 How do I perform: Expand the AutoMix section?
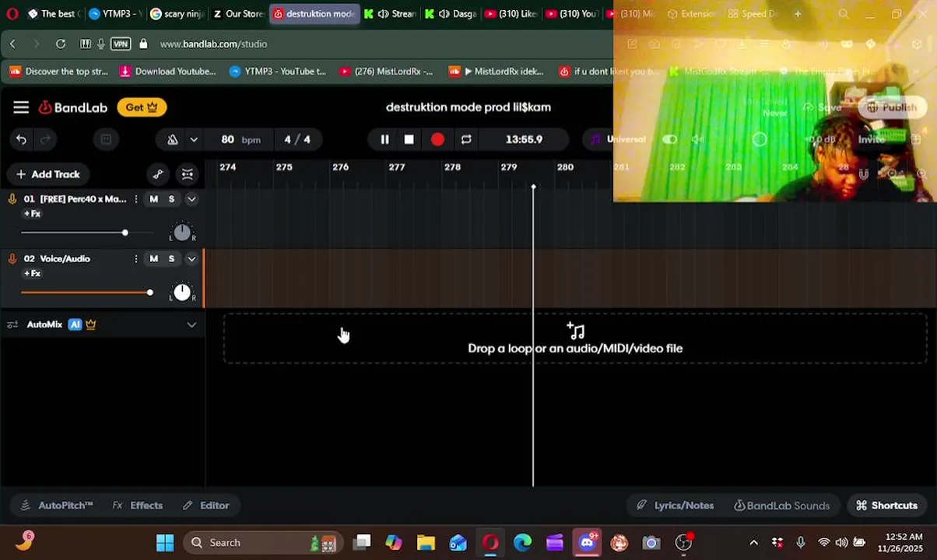pyautogui.click(x=191, y=324)
